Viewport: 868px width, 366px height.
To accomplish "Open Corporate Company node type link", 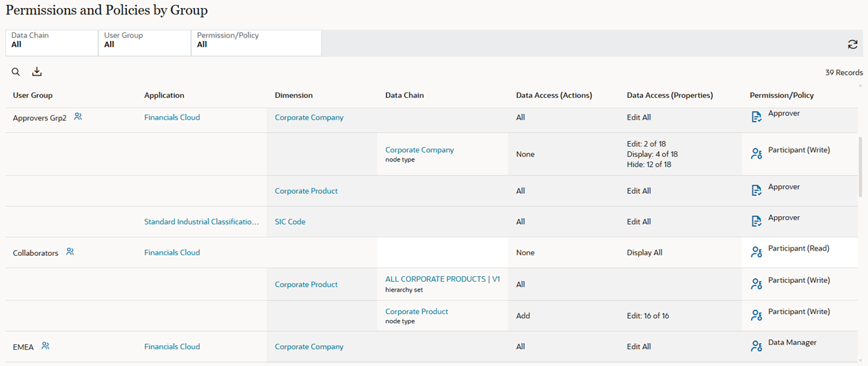I will pos(419,150).
